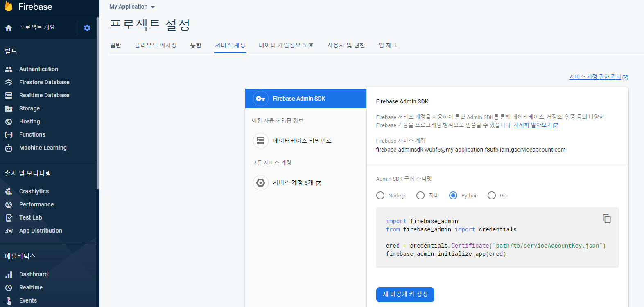Open 프로젝트 개요 in sidebar
644x307 pixels.
(37, 27)
